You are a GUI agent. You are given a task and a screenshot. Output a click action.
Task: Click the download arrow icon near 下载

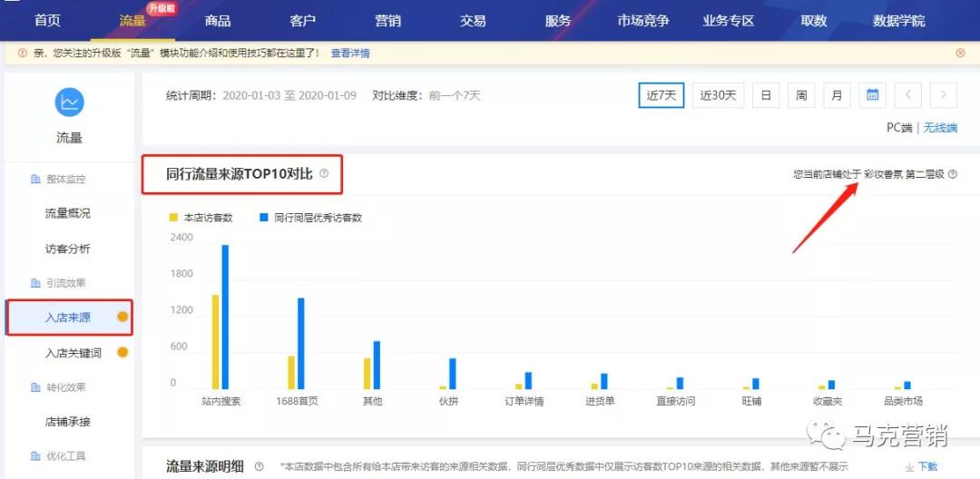point(909,466)
